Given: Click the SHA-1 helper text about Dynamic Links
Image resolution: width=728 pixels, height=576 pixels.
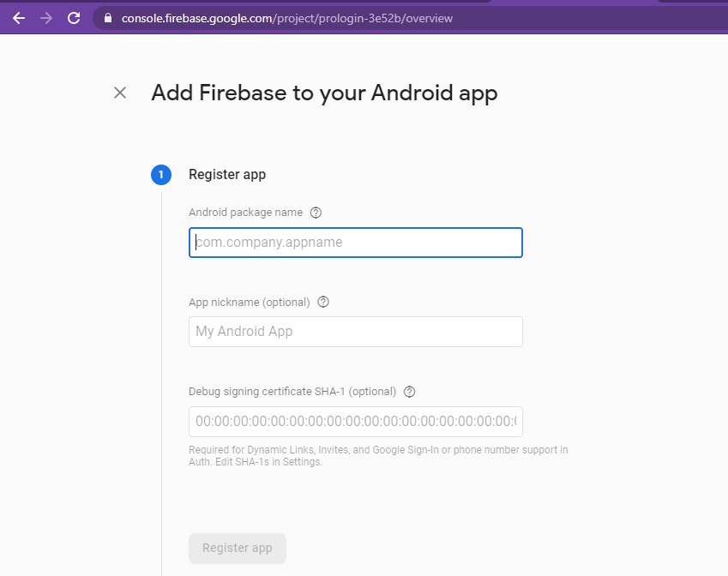Looking at the screenshot, I should tap(377, 456).
